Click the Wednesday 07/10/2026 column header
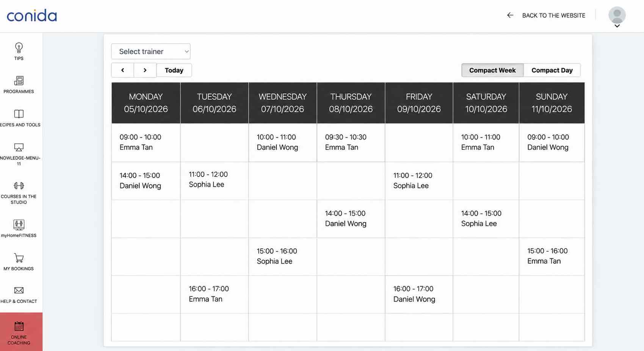 [283, 103]
